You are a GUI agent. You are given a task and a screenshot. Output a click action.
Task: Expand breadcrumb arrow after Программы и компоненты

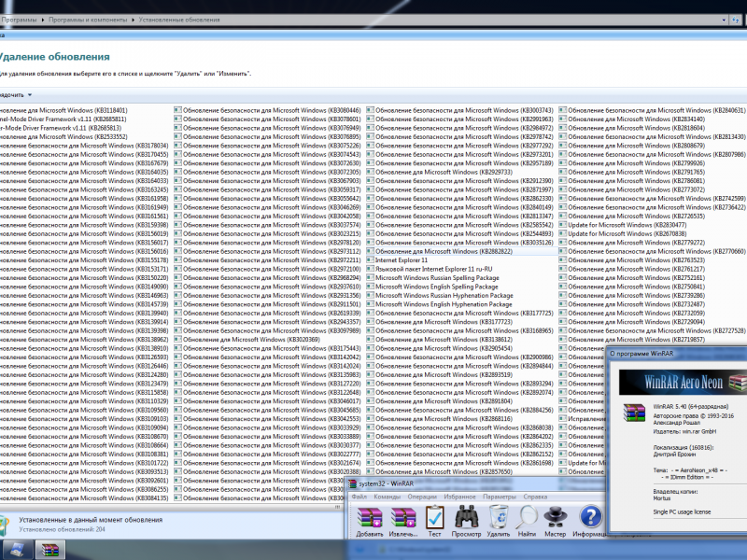tap(134, 20)
